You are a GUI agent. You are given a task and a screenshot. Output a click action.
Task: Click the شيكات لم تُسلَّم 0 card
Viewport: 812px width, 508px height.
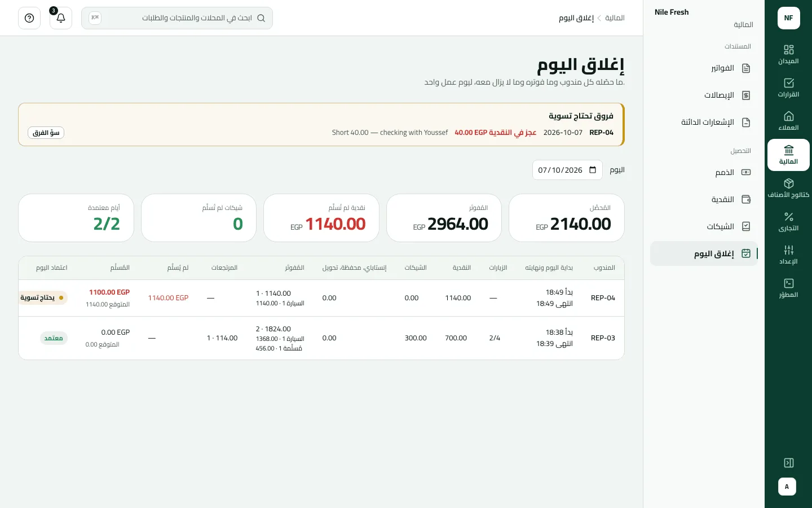pos(198,218)
